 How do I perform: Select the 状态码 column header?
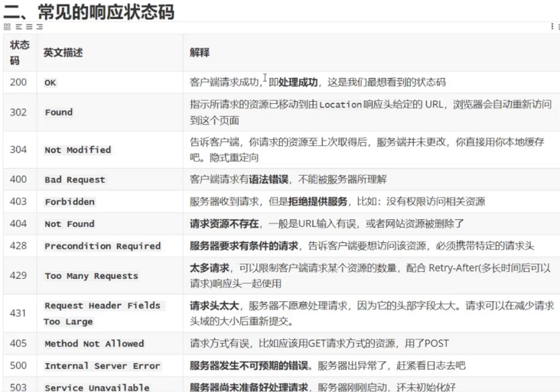pyautogui.click(x=20, y=53)
